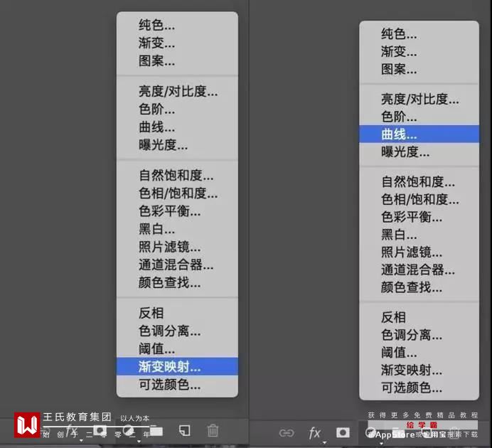Select 渐变映射... in the right menu
The image size is (492, 448).
tap(419, 370)
